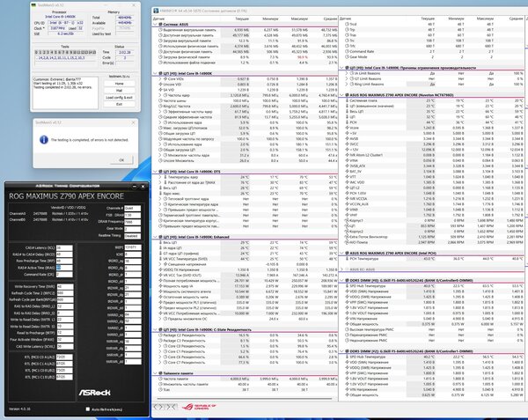This screenshot has height=420, width=528.
Task: Click the Датчик column header in left panel
Action: point(158,18)
